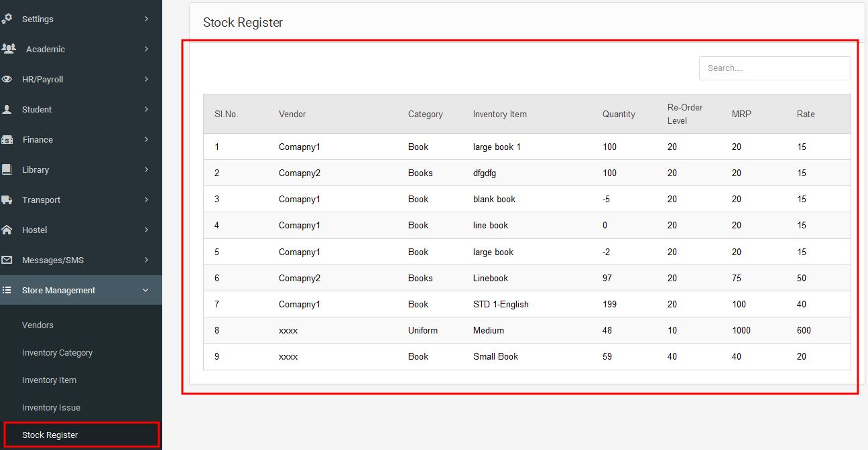868x450 pixels.
Task: Click the Messages/SMS envelope icon
Action: click(7, 260)
